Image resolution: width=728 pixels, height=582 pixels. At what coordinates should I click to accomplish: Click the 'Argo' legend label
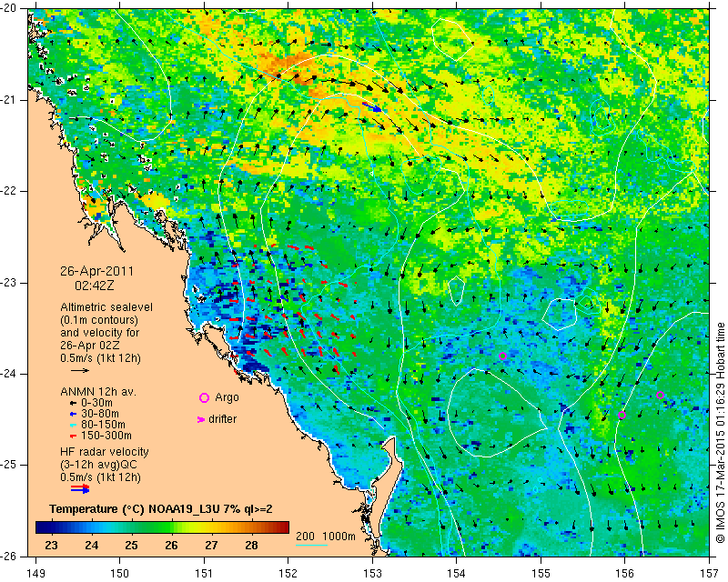[x=227, y=397]
